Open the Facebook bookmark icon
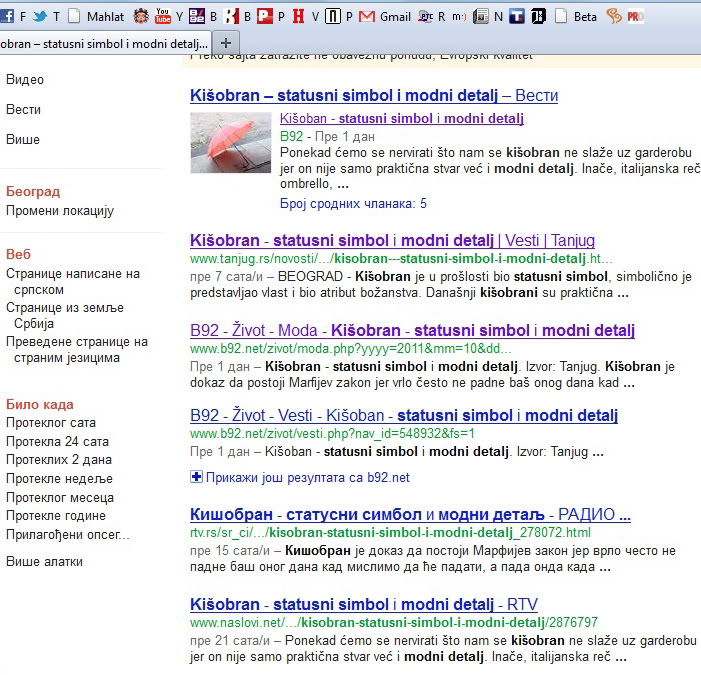Viewport: 701px width, 675px height. tap(7, 17)
